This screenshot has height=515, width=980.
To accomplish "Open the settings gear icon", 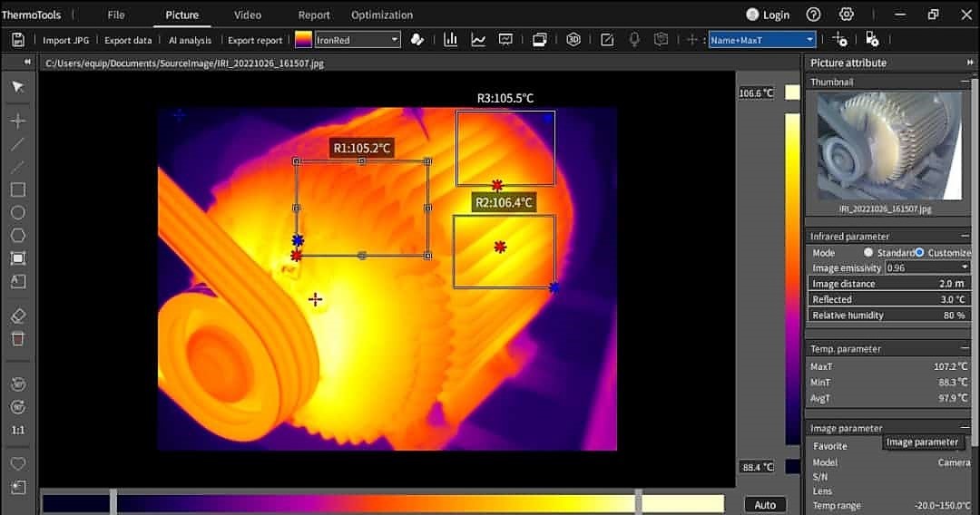I will pos(847,15).
